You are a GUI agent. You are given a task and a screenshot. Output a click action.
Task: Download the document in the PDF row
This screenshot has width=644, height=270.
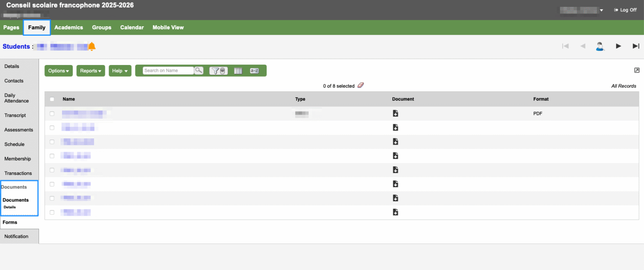[395, 113]
